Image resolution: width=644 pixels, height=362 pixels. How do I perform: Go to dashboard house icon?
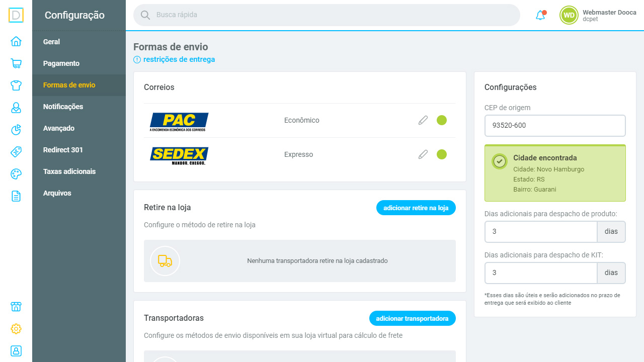pyautogui.click(x=16, y=41)
